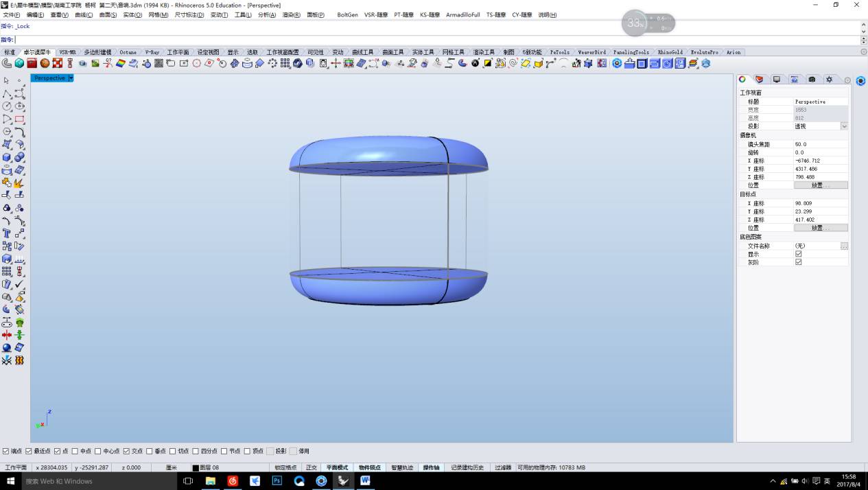Uncheck the 灰阶 grayscale checkbox
The height and width of the screenshot is (490, 868).
coord(798,262)
